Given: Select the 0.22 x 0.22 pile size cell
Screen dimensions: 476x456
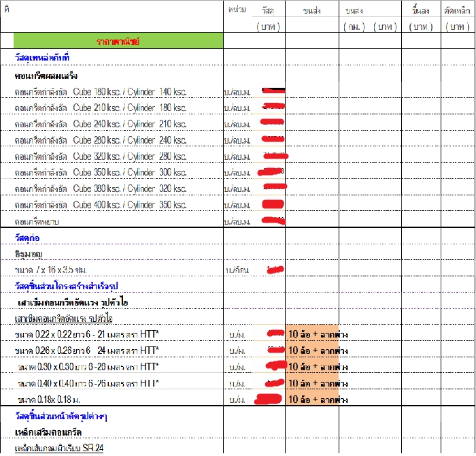Looking at the screenshot, I should (x=87, y=334).
